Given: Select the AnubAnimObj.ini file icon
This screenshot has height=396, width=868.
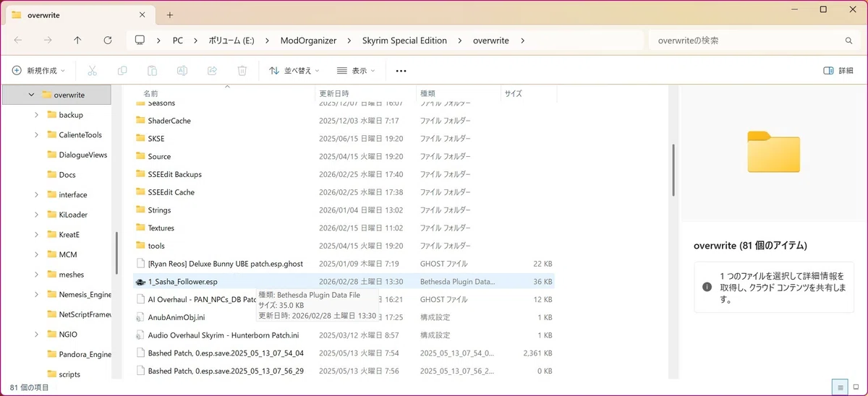Looking at the screenshot, I should tap(140, 317).
